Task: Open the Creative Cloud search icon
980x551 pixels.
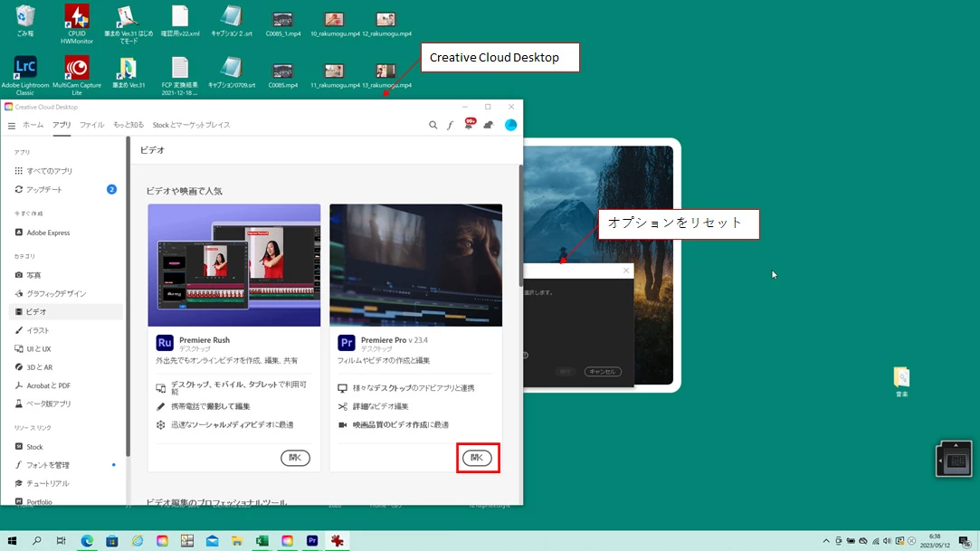Action: coord(433,125)
